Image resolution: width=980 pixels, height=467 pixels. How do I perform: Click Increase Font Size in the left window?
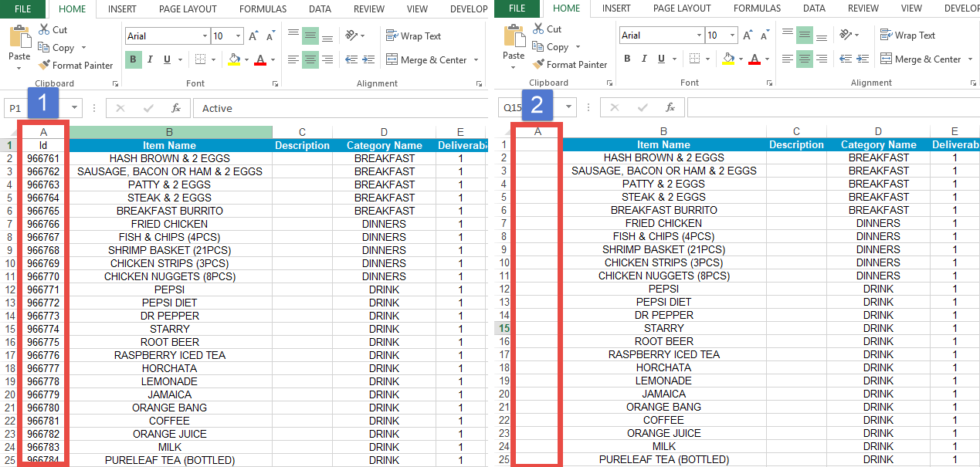[255, 36]
